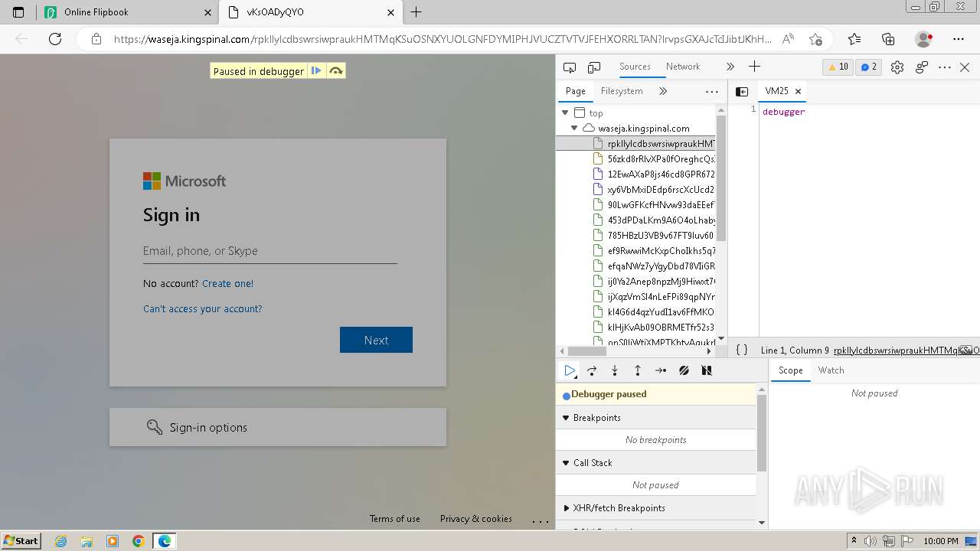Add a new DevTools tab with plus
The width and height of the screenshot is (980, 551).
coord(754,67)
